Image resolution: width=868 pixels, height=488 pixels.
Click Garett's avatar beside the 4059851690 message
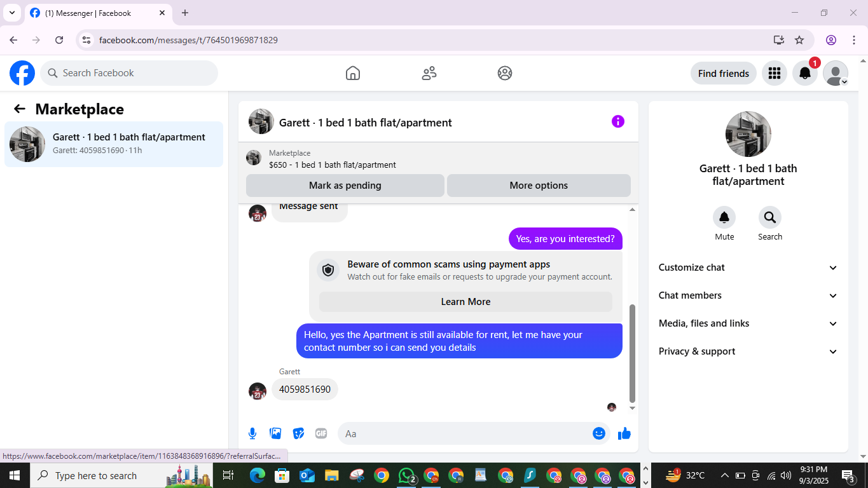(258, 391)
